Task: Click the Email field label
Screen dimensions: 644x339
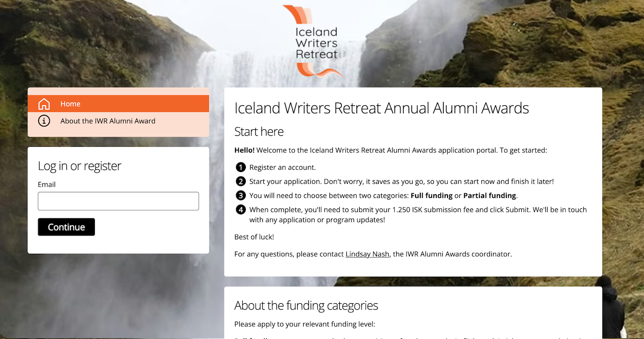Action: pyautogui.click(x=47, y=184)
